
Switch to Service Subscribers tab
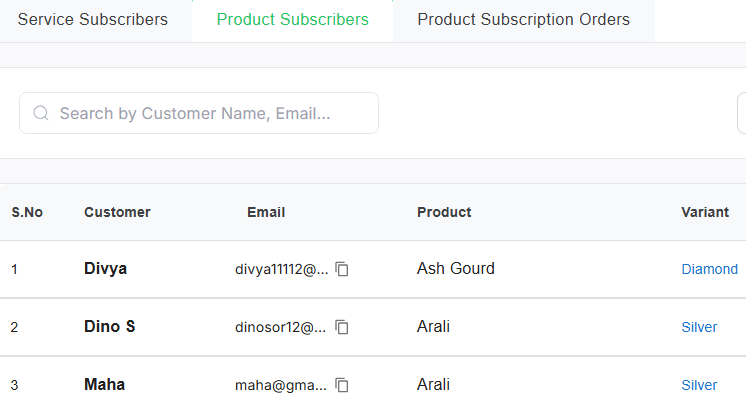tap(93, 20)
